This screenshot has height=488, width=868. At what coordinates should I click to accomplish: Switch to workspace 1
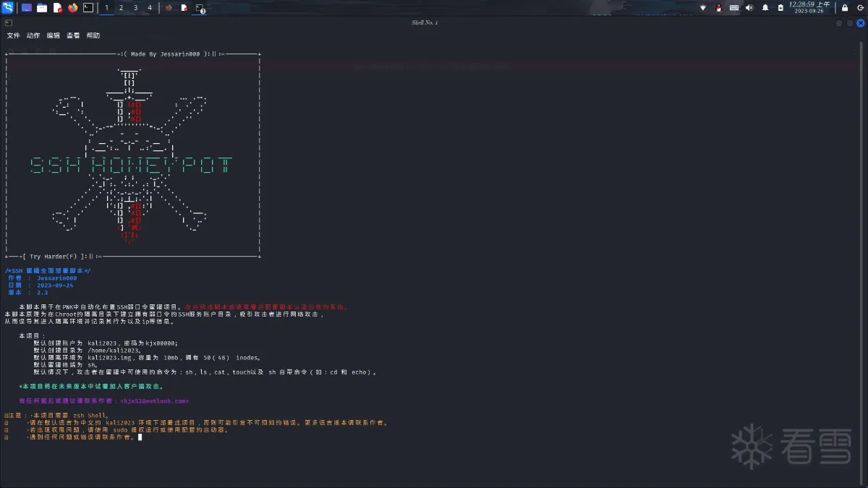pos(107,8)
